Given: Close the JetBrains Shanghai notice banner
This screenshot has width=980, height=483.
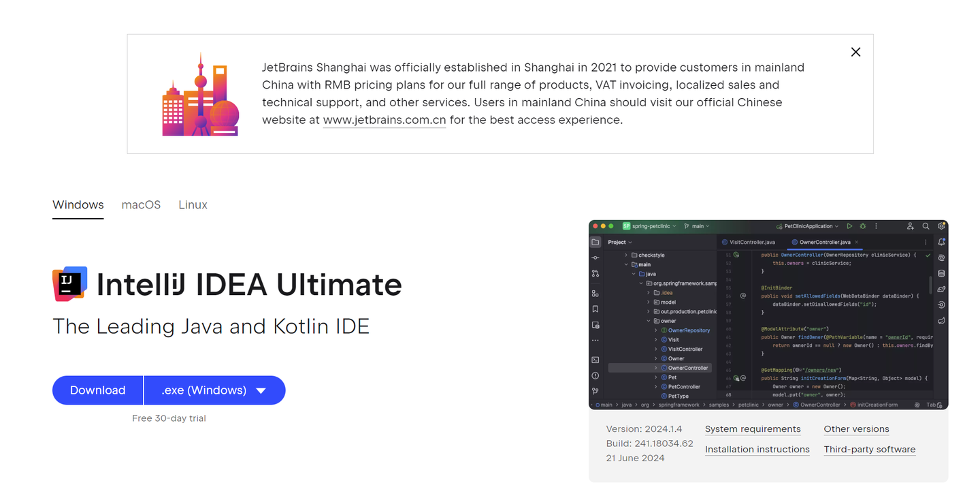Looking at the screenshot, I should click(855, 52).
